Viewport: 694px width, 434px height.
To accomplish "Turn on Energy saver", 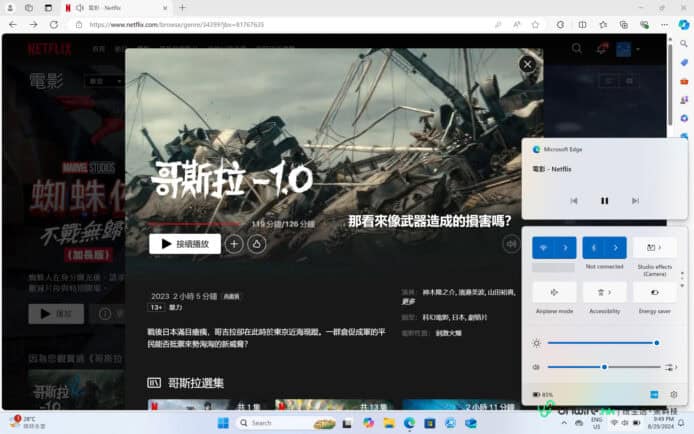I will [x=654, y=292].
